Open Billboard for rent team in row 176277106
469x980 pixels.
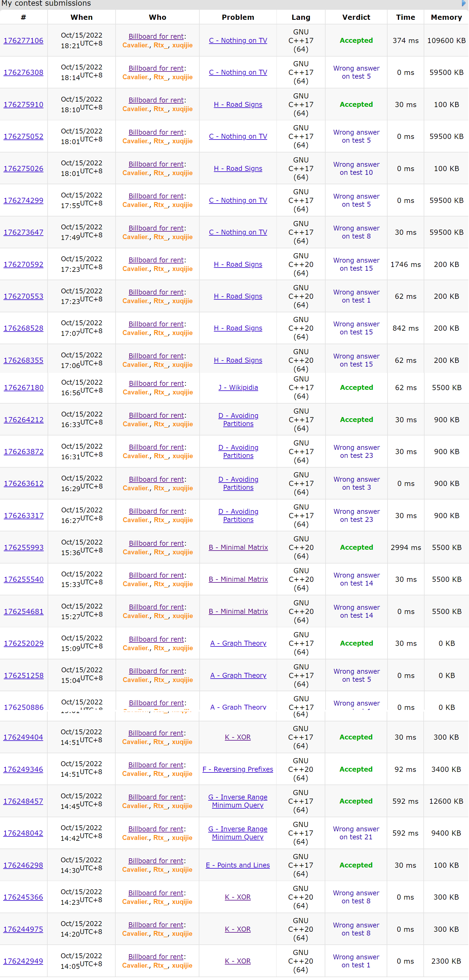pyautogui.click(x=156, y=36)
